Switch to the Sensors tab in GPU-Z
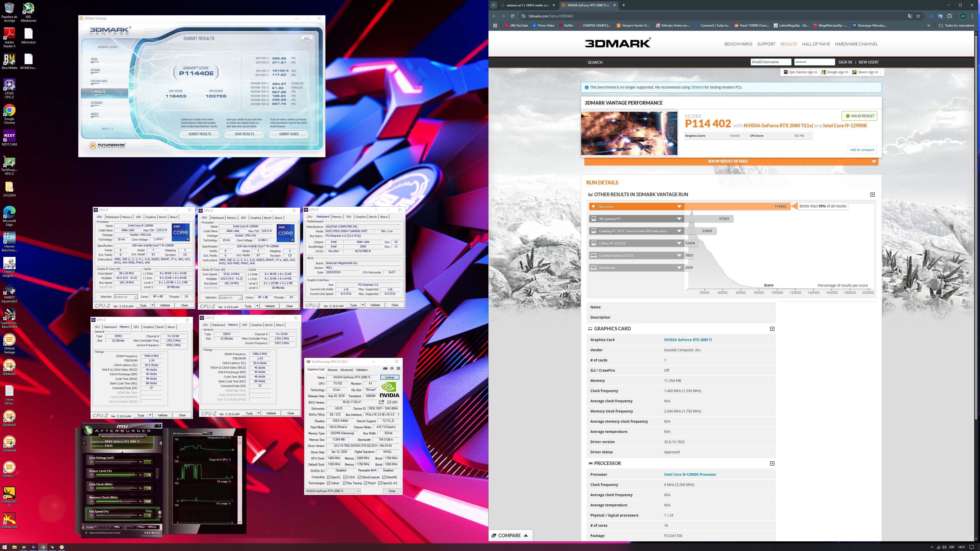The height and width of the screenshot is (551, 980). click(332, 370)
